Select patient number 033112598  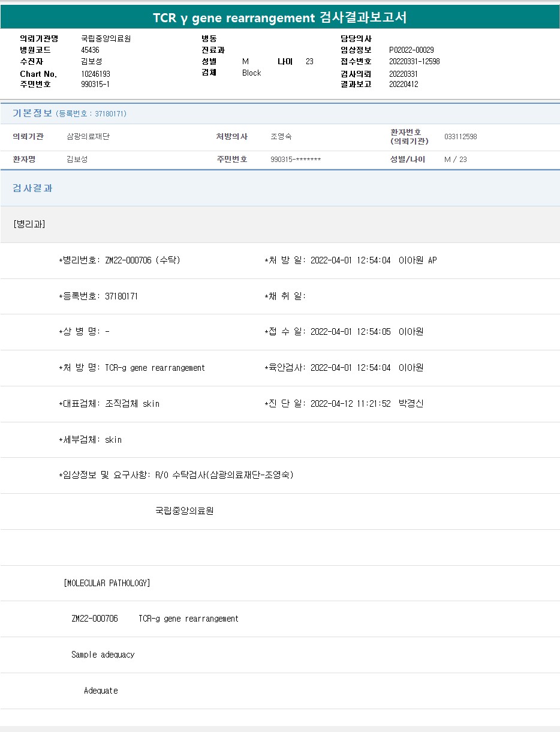coord(460,137)
